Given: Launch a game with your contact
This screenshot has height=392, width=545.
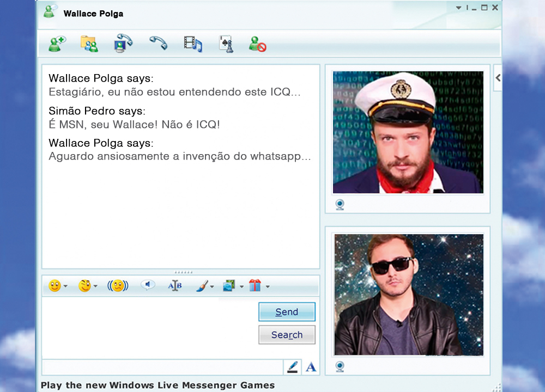Looking at the screenshot, I should click(x=225, y=44).
